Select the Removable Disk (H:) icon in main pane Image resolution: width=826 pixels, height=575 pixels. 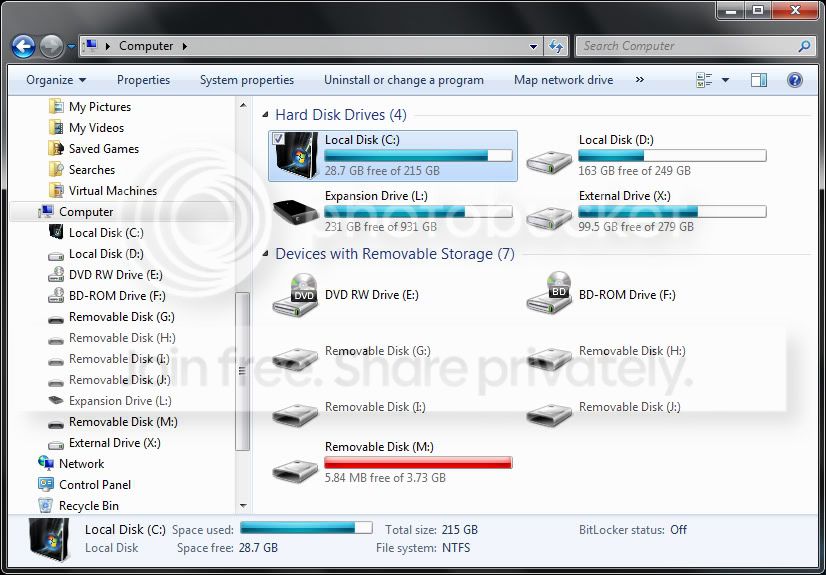549,358
